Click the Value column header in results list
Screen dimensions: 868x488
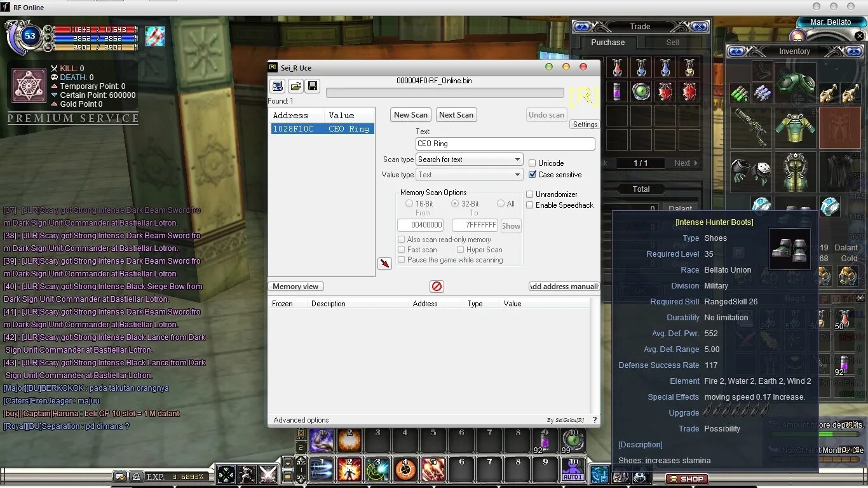(349, 116)
